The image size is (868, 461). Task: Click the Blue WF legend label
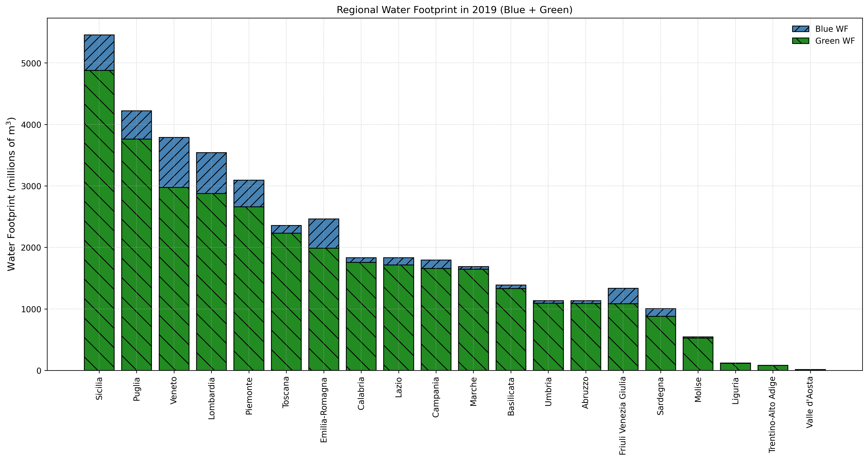[x=831, y=29]
